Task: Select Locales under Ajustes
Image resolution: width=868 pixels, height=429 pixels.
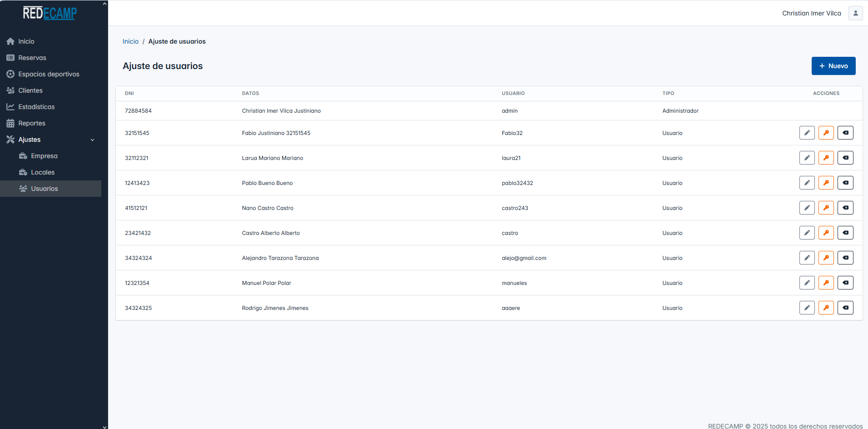Action: (x=43, y=172)
